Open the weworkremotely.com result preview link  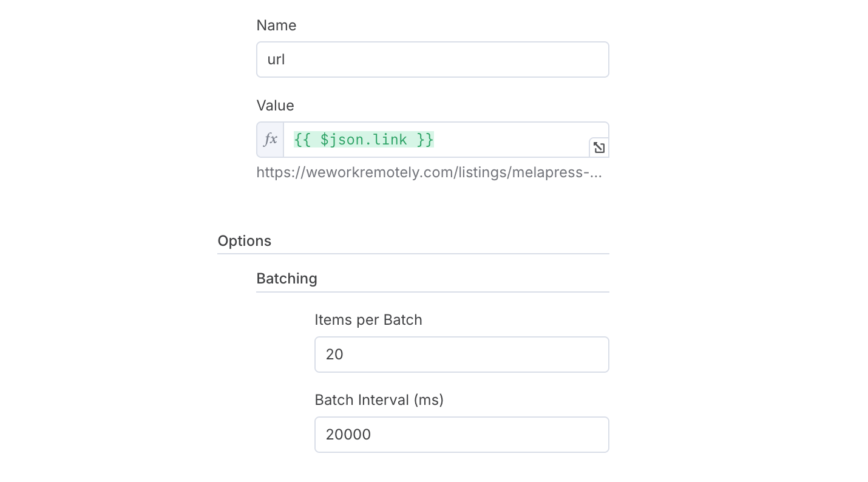pyautogui.click(x=429, y=172)
